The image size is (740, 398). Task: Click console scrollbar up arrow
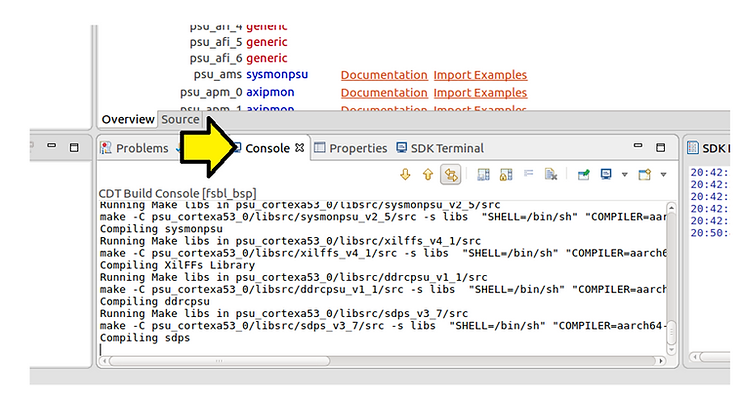tap(671, 208)
